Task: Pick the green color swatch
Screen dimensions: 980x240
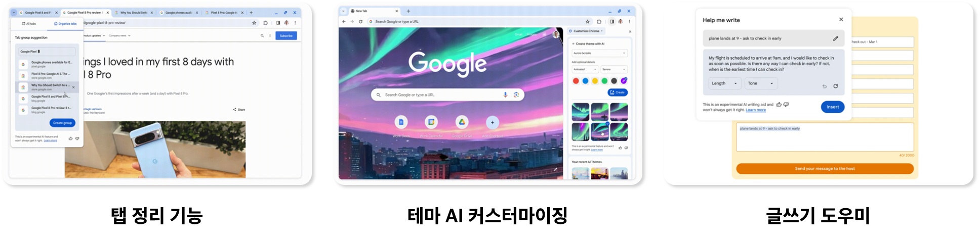Action: 604,81
